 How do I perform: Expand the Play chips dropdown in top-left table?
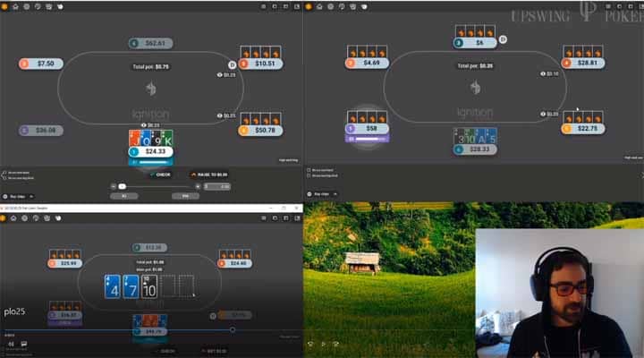pyautogui.click(x=19, y=197)
